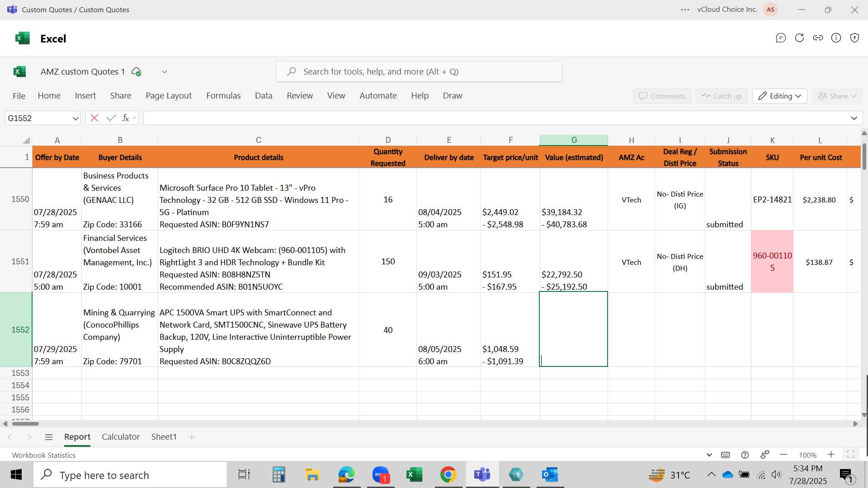The width and height of the screenshot is (868, 488).
Task: Open the Name Box dropdown arrow
Action: pyautogui.click(x=75, y=118)
